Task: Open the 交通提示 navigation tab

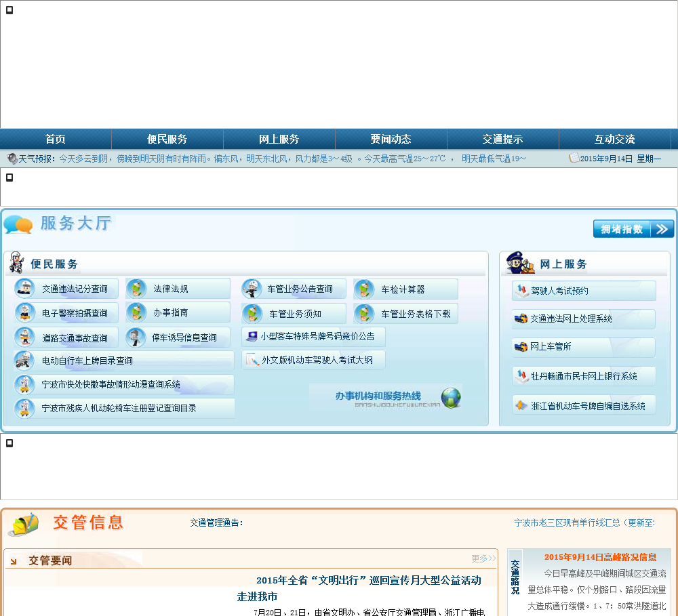Action: pos(502,139)
